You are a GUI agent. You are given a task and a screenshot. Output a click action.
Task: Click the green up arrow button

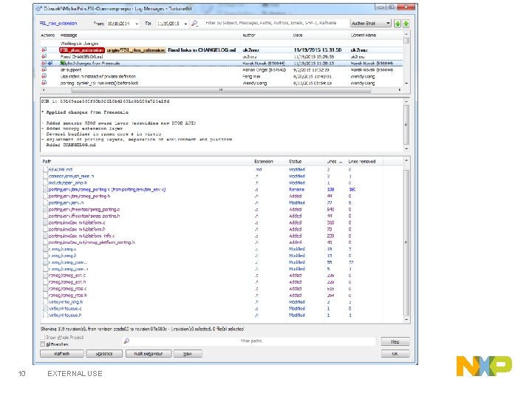coord(398,24)
